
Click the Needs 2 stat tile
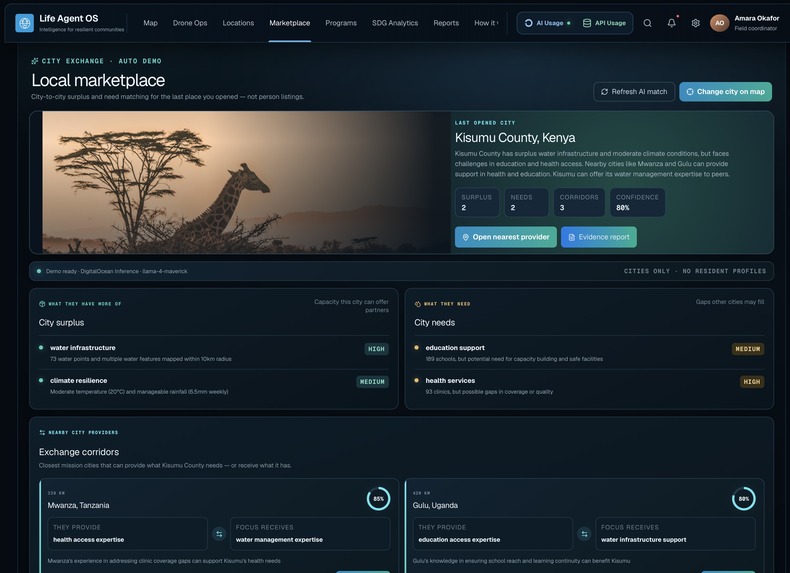526,203
